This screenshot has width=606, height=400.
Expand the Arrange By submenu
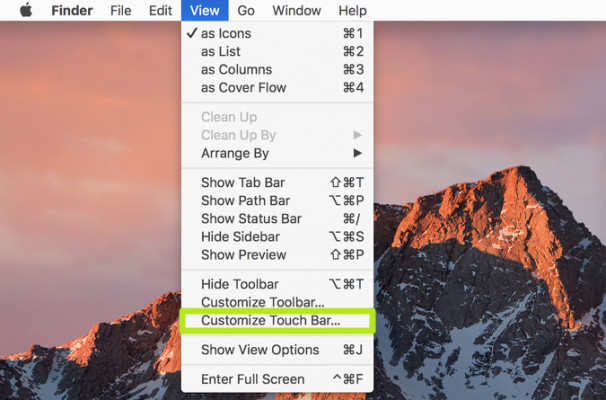tap(235, 153)
